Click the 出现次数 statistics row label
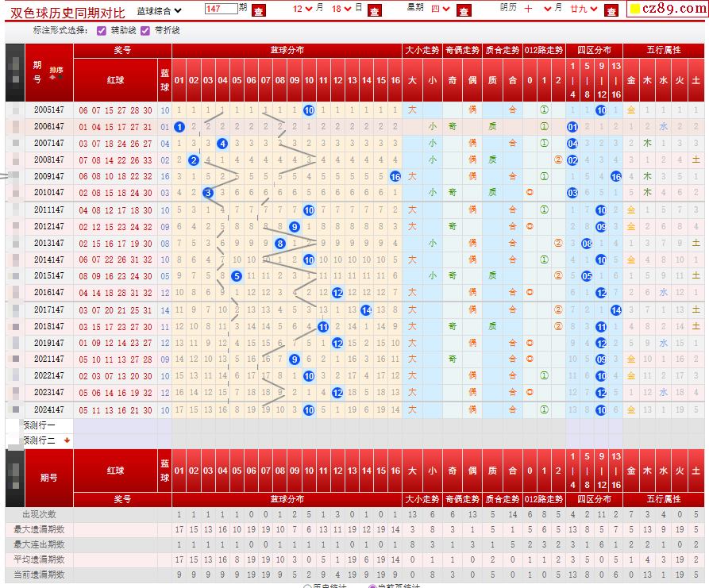The image size is (709, 588). tap(40, 514)
